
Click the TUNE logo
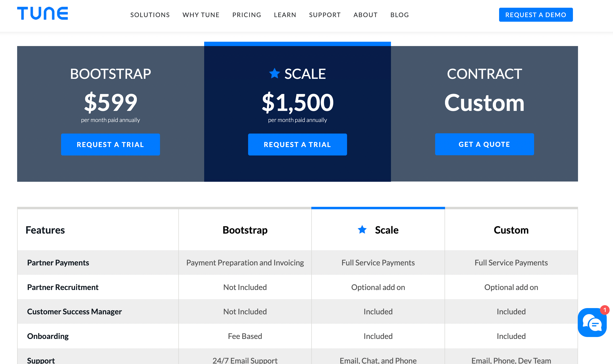click(42, 13)
